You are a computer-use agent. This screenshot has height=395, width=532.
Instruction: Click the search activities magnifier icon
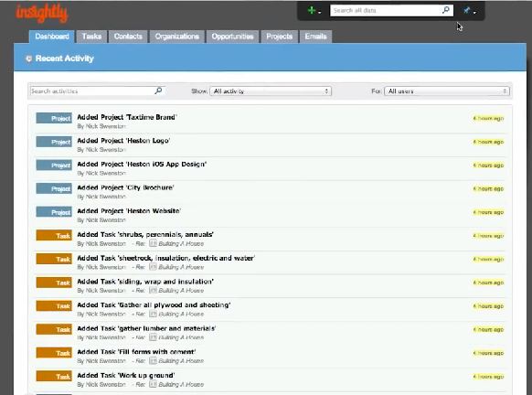point(158,91)
